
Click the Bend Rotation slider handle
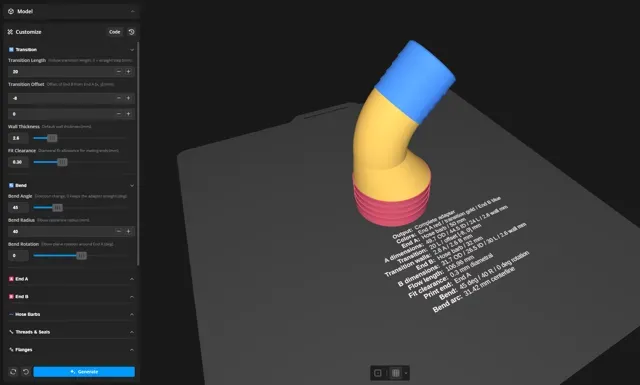82,256
